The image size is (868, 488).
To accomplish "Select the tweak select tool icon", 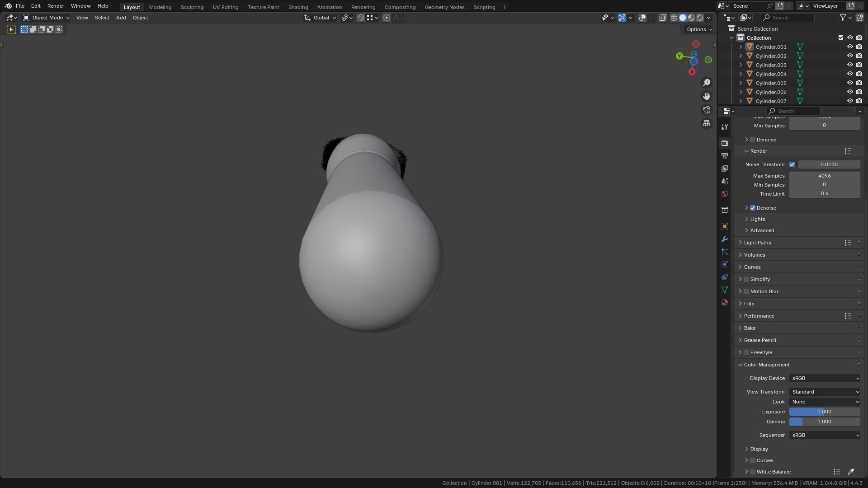I will pos(11,29).
